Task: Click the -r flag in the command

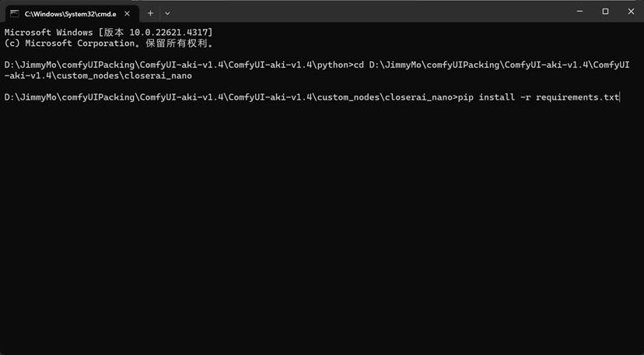Action: coord(525,97)
